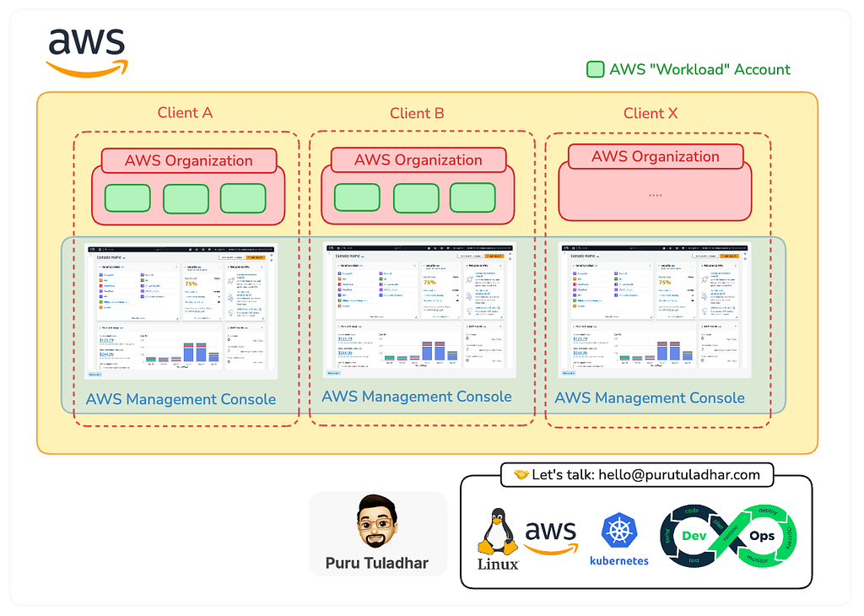The height and width of the screenshot is (616, 864).
Task: Click the large AWS logo at top
Action: pyautogui.click(x=87, y=52)
